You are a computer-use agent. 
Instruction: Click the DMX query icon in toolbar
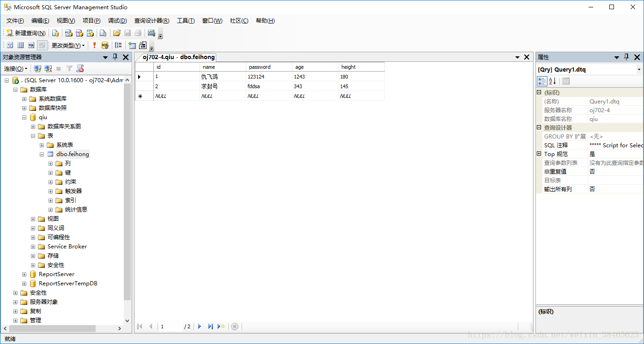pos(79,33)
